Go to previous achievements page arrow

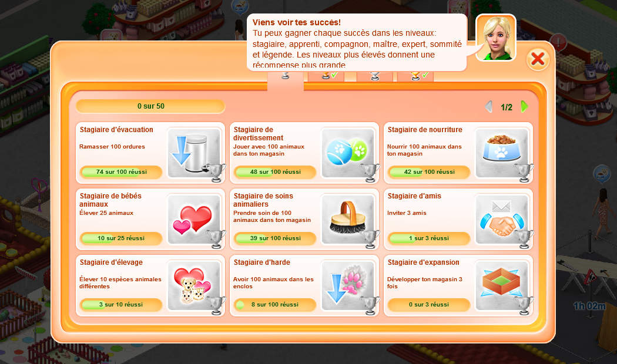(x=489, y=106)
